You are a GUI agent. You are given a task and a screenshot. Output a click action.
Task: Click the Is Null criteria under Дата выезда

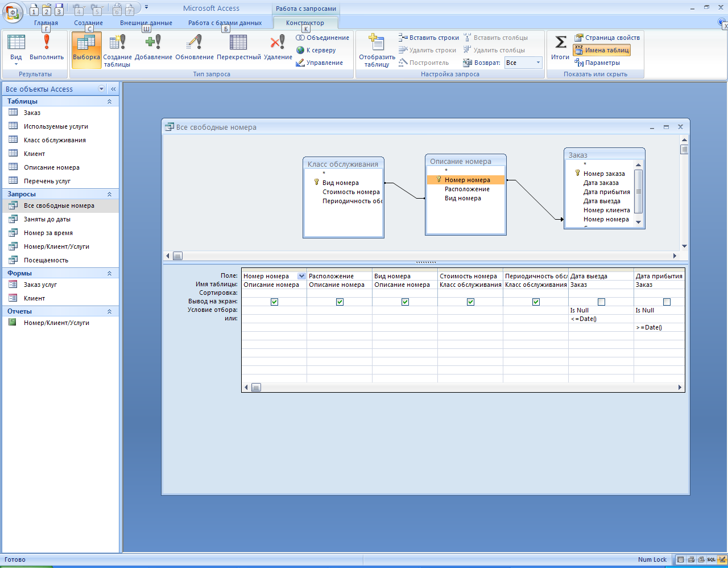[601, 310]
